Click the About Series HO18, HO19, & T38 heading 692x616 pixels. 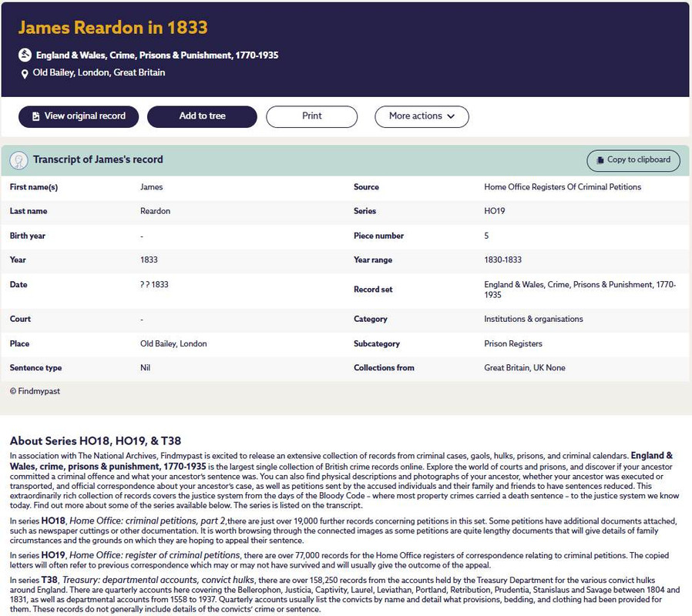96,441
